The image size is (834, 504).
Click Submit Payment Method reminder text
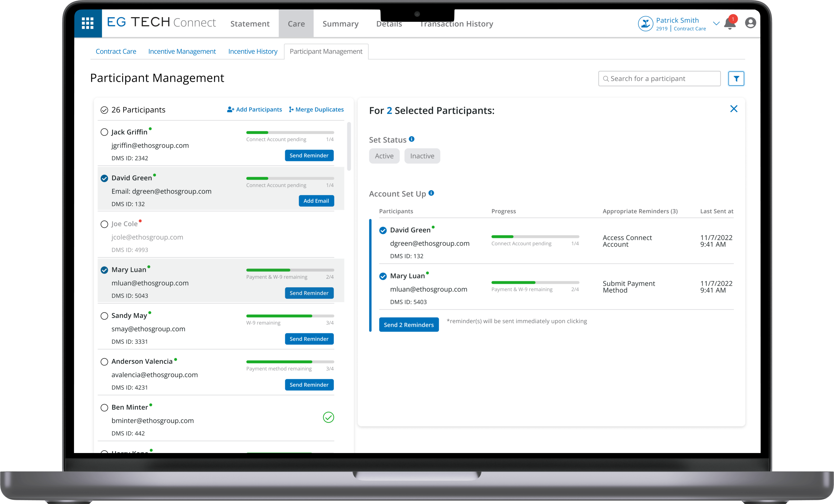pyautogui.click(x=629, y=287)
